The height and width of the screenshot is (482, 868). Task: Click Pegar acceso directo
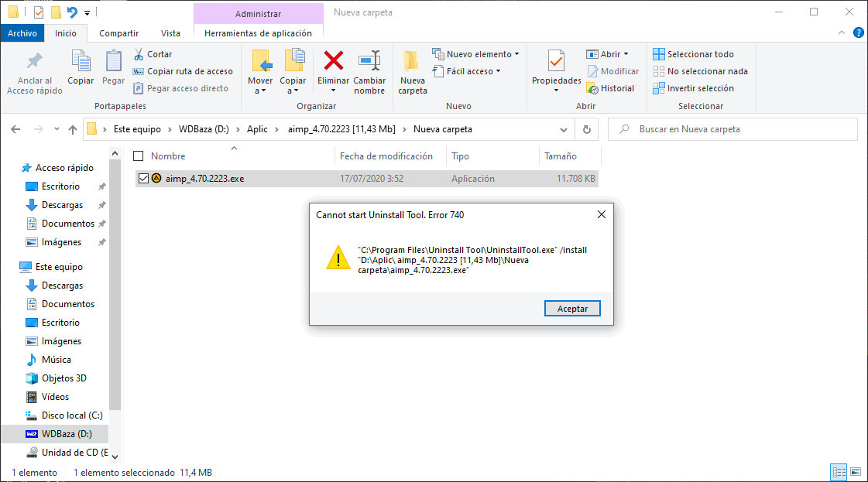pos(181,88)
